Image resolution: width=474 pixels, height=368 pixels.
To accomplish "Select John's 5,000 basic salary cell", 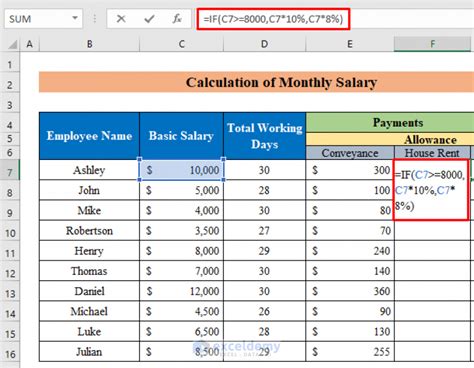I will pyautogui.click(x=181, y=190).
